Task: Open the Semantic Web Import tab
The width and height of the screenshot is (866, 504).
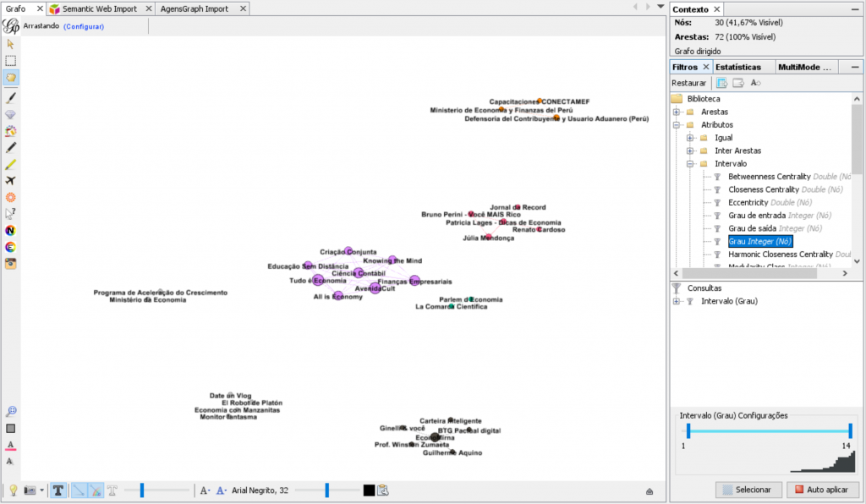Action: point(99,8)
